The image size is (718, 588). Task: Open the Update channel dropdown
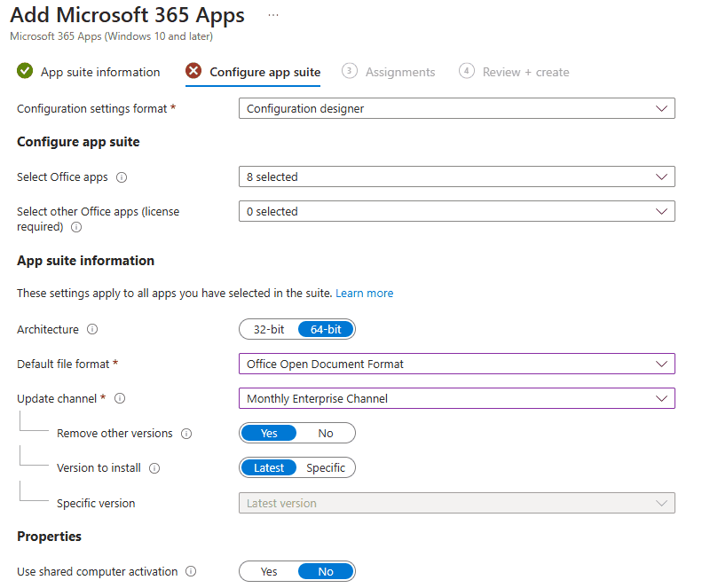click(x=456, y=398)
